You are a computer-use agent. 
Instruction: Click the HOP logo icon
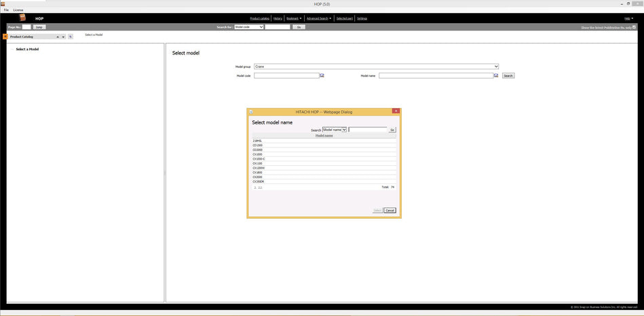point(22,18)
